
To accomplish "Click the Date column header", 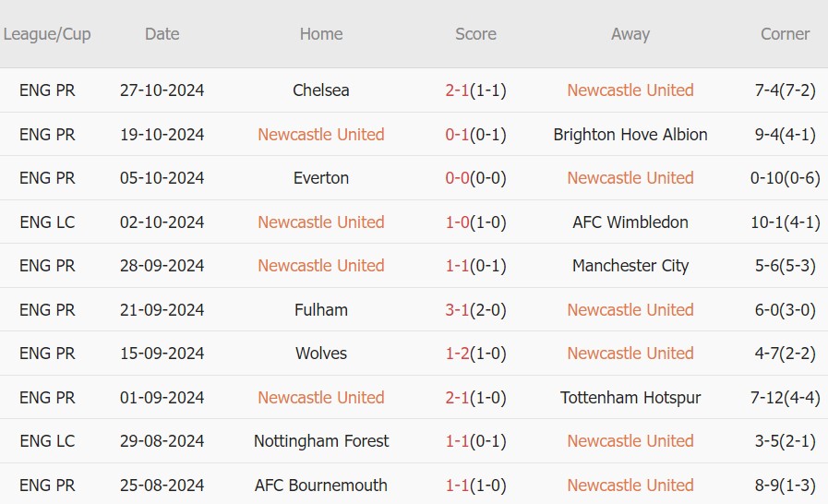I will point(162,34).
